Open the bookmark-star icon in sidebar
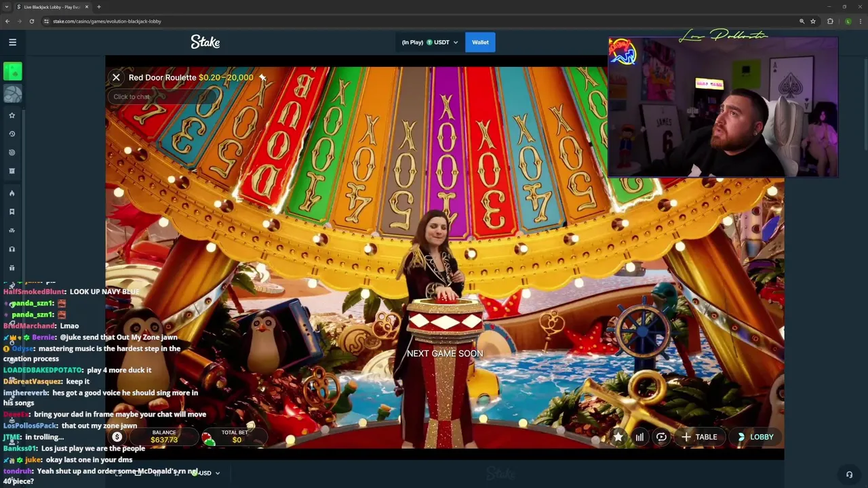Screen dimensions: 868x488 [12, 211]
